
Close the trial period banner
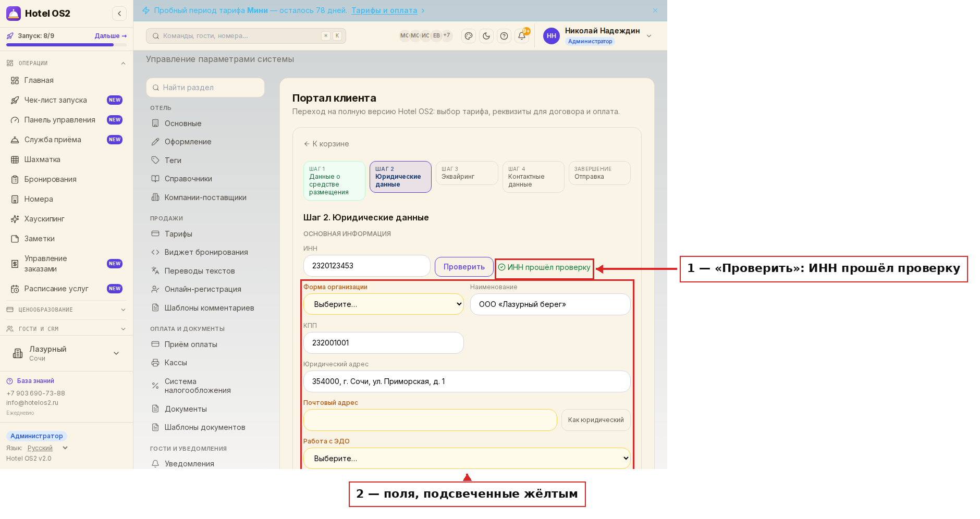(655, 10)
